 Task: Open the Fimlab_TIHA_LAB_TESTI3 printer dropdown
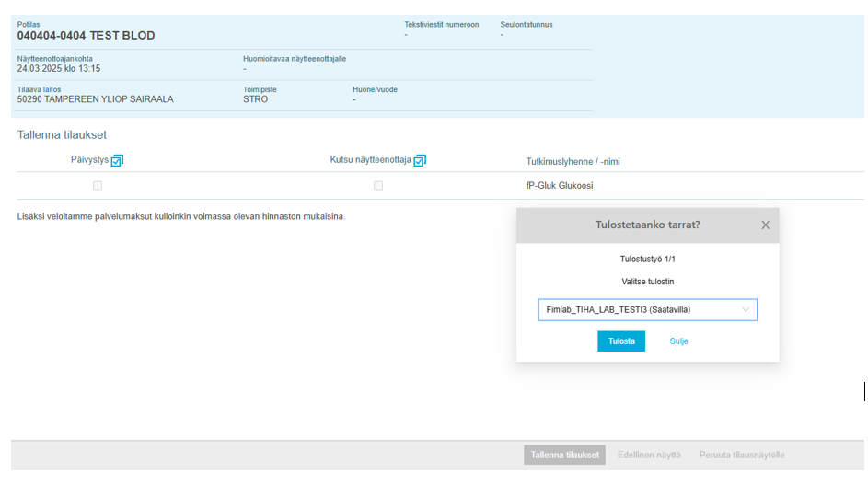click(x=646, y=310)
